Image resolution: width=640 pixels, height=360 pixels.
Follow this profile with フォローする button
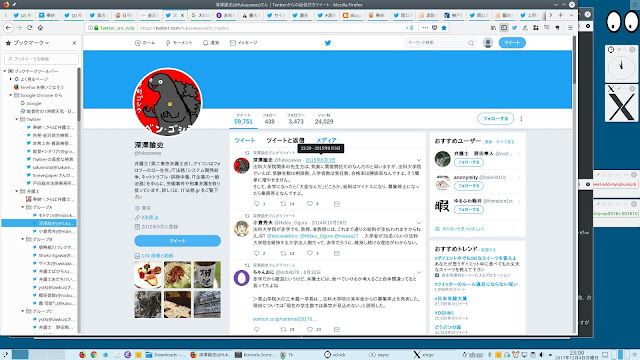(496, 119)
